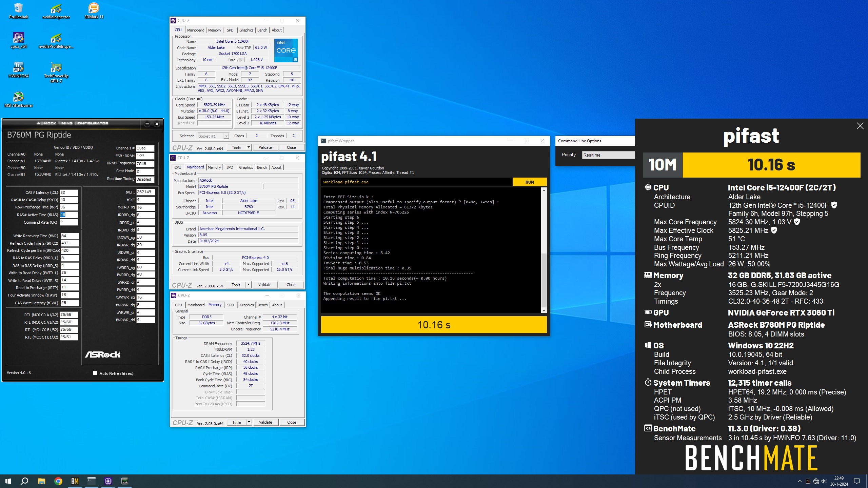Viewport: 868px width, 488px height.
Task: Switch to CPU tab in Memory CPU-Z window
Action: (x=178, y=305)
